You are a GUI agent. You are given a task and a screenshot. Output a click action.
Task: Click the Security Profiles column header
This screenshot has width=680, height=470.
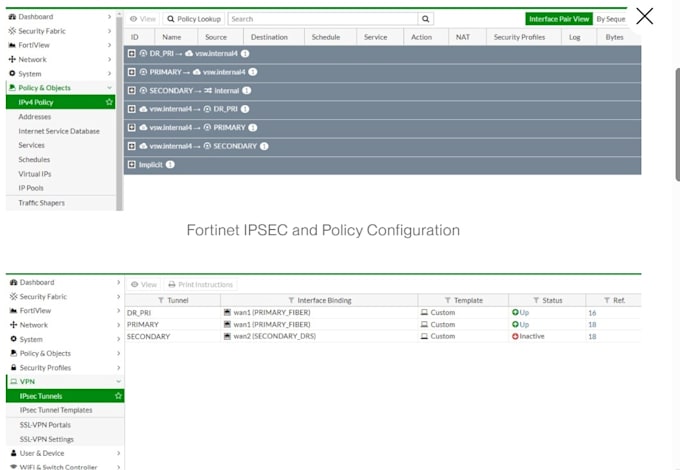(519, 37)
